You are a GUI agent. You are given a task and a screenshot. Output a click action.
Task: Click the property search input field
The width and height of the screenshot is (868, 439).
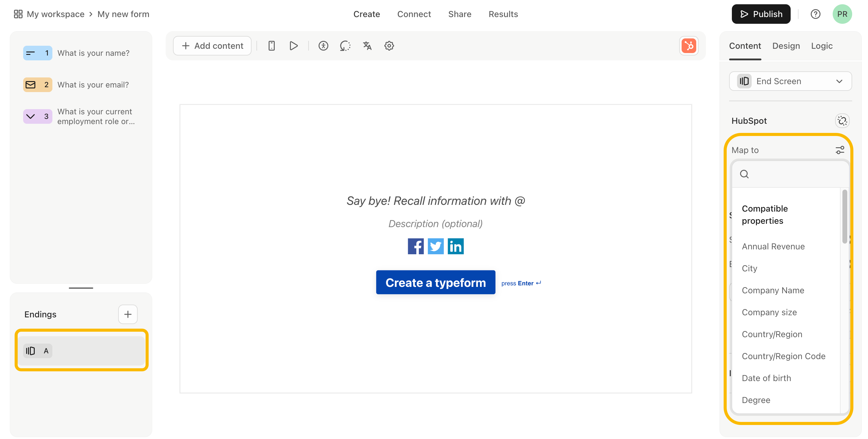pos(791,174)
